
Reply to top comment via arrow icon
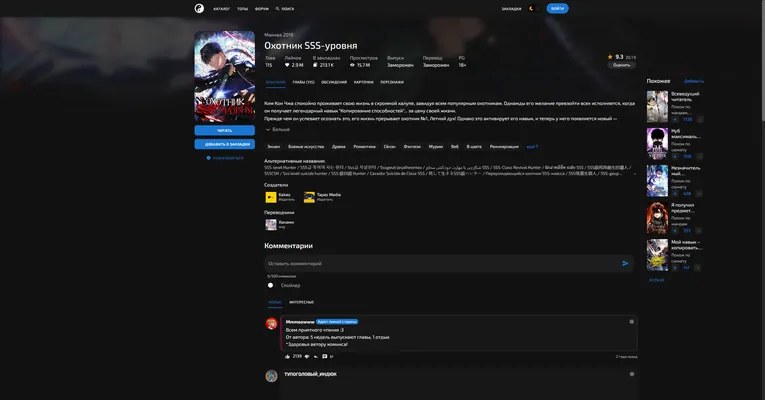click(316, 357)
